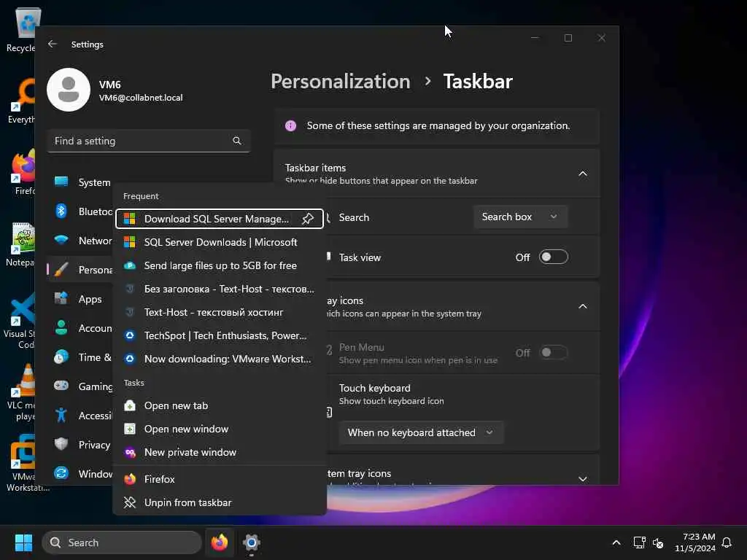Open the notification bell icon
The height and width of the screenshot is (560, 747).
pyautogui.click(x=727, y=542)
